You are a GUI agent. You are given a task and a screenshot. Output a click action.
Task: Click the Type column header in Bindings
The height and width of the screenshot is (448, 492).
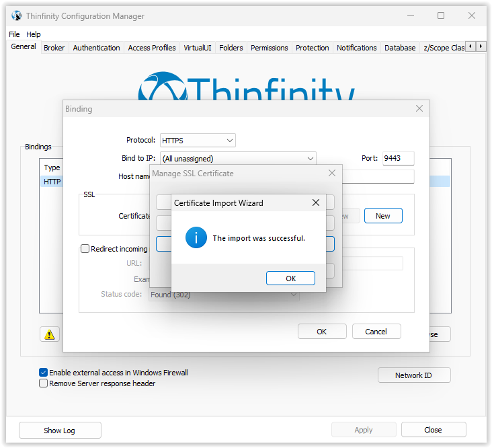[x=52, y=167]
